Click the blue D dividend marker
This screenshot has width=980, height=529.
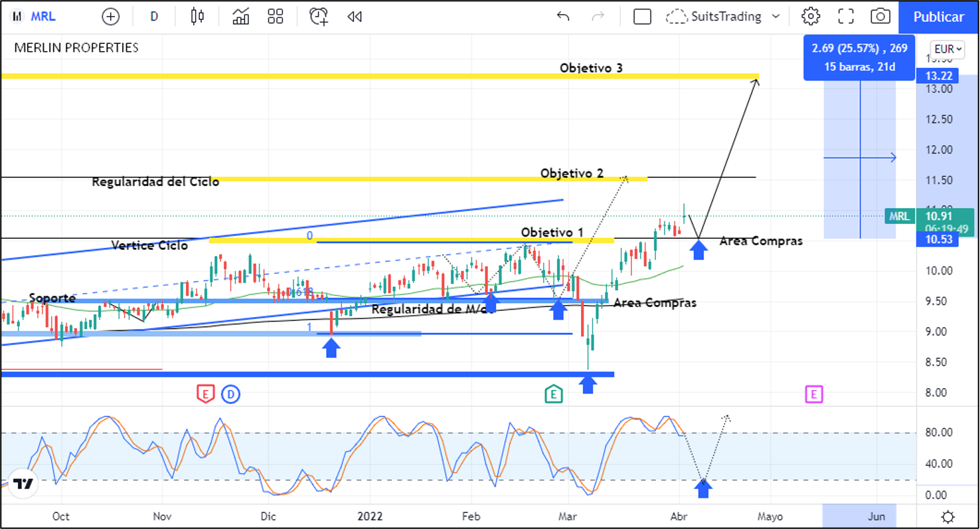[x=230, y=394]
